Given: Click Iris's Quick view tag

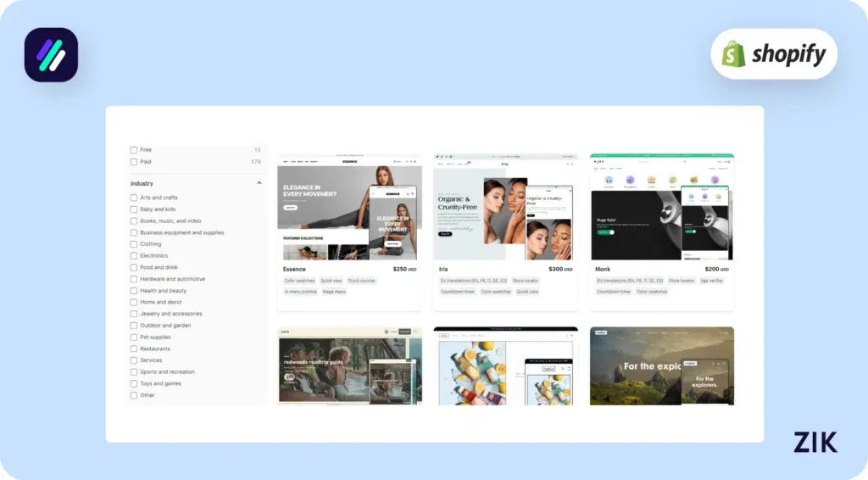Looking at the screenshot, I should (527, 292).
